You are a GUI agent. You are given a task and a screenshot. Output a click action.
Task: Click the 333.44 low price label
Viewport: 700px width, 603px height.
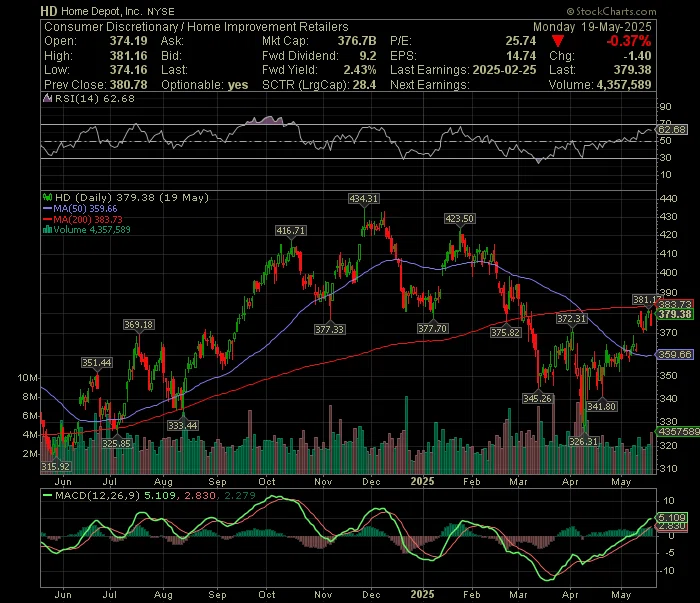pyautogui.click(x=183, y=425)
